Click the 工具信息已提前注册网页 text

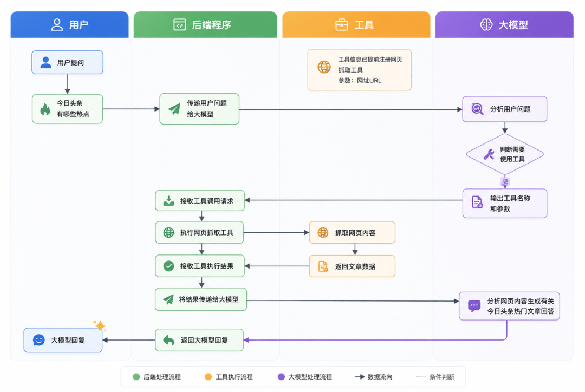[370, 60]
